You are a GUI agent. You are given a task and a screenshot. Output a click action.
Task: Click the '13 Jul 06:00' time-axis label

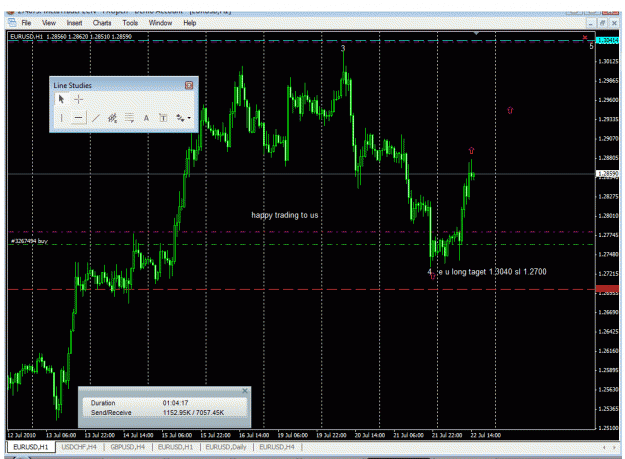[x=61, y=435]
